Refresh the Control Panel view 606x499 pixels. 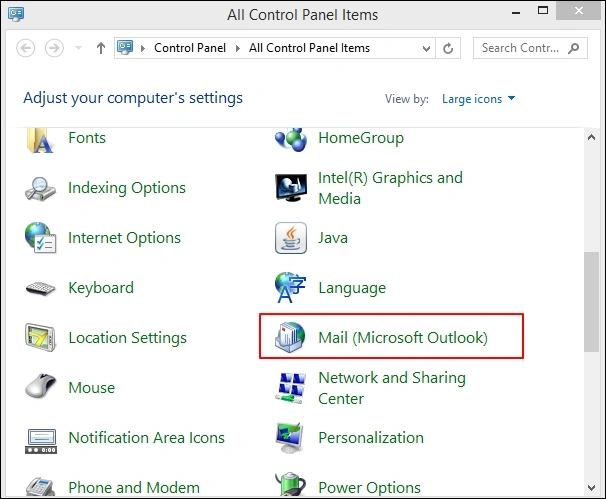click(448, 48)
